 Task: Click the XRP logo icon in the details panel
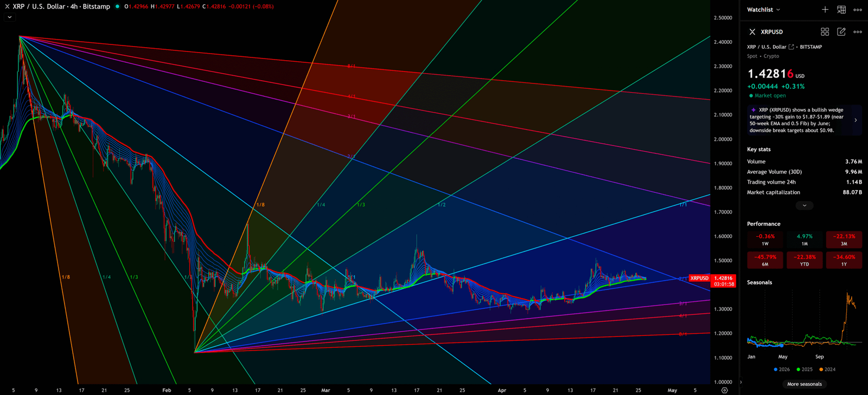coord(752,32)
